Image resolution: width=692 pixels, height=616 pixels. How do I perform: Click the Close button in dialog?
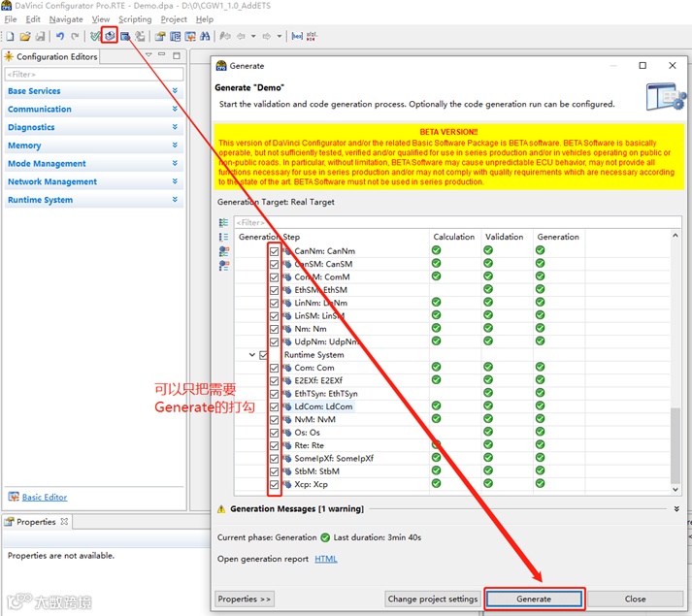(635, 599)
